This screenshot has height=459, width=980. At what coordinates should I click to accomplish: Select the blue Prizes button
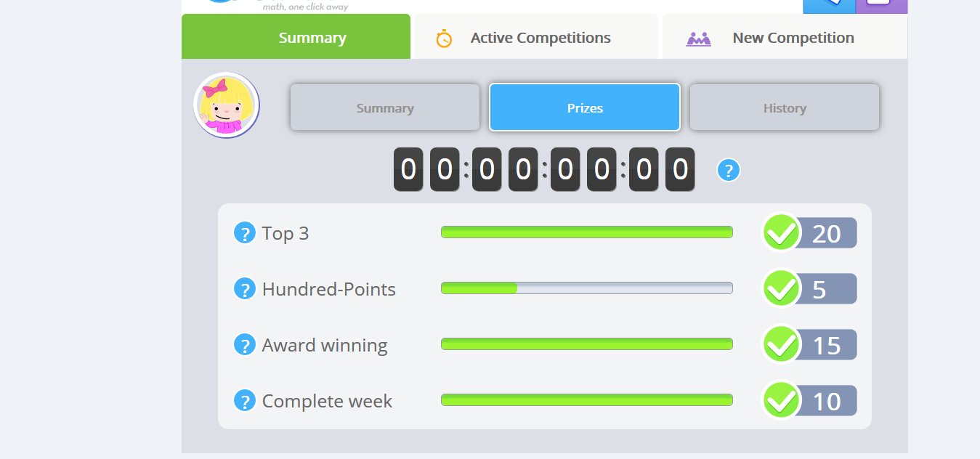(x=585, y=108)
